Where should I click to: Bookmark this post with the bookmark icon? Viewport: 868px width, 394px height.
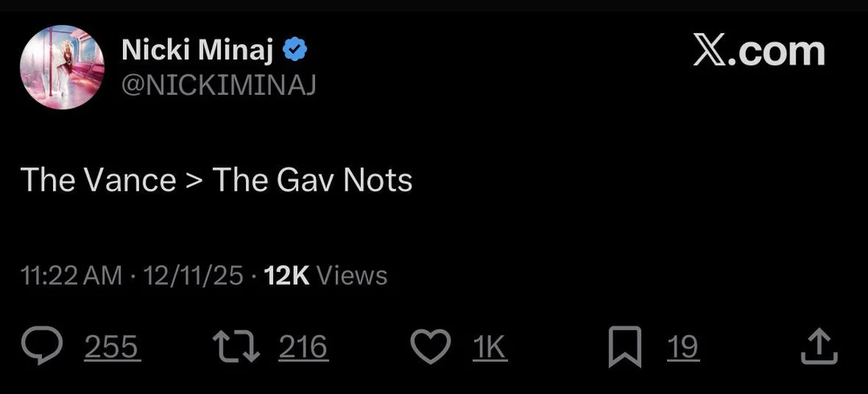625,347
